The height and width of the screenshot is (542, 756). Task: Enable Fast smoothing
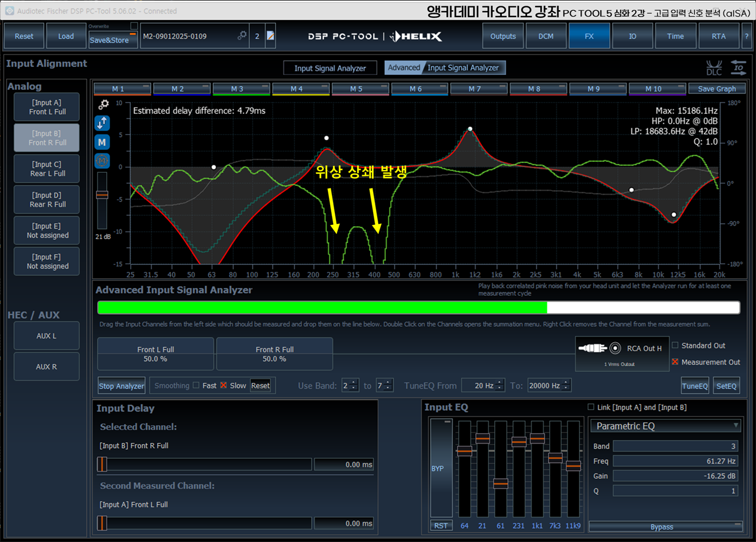[196, 385]
